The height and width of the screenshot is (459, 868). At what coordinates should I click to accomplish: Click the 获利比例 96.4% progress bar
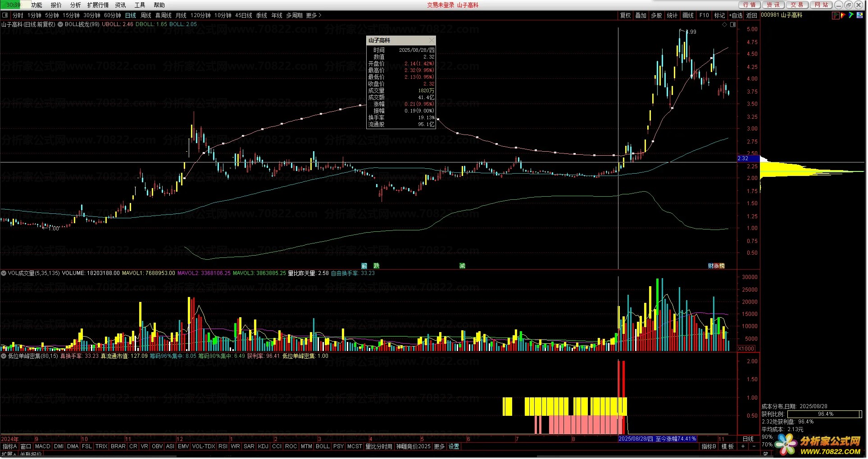click(825, 414)
